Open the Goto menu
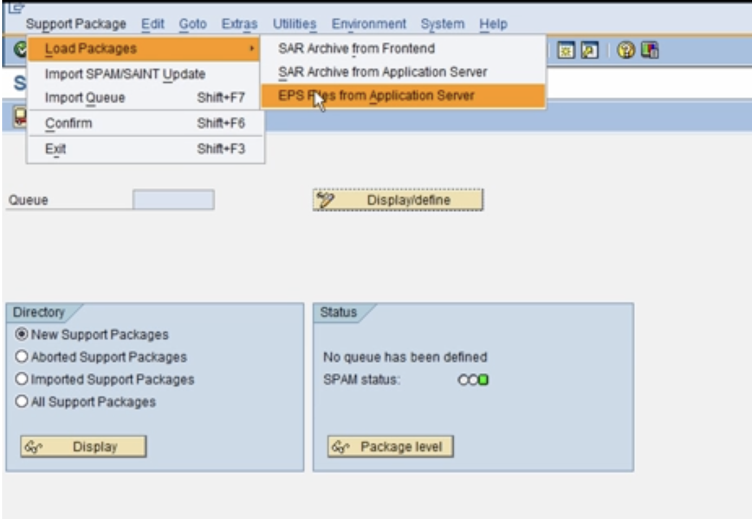Screen dimensions: 752x519 pos(193,24)
